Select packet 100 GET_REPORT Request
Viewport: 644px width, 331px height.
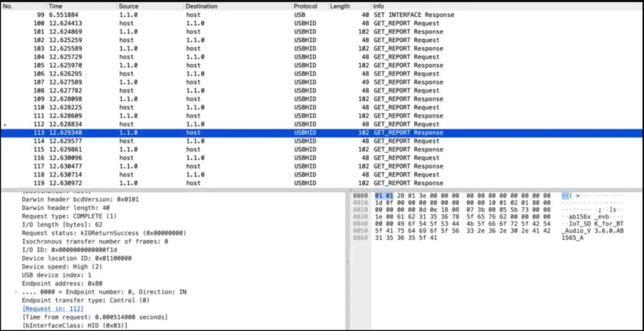[x=321, y=23]
